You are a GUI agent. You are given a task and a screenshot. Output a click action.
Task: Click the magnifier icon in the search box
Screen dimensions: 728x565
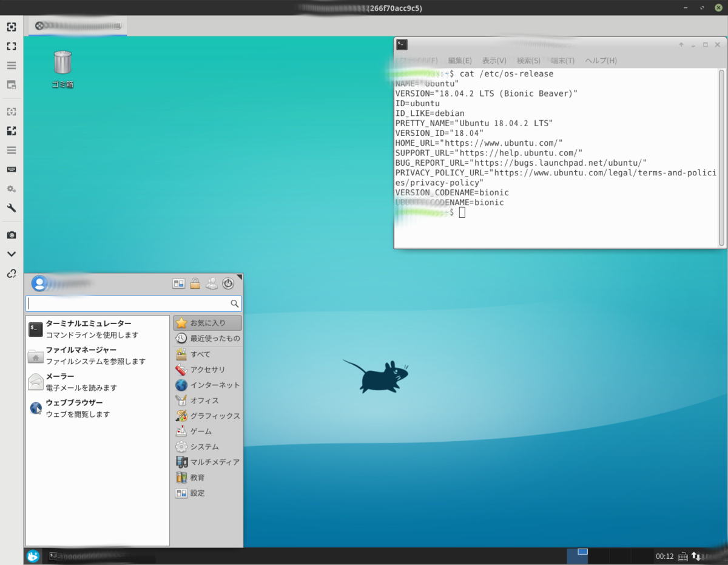pos(234,303)
